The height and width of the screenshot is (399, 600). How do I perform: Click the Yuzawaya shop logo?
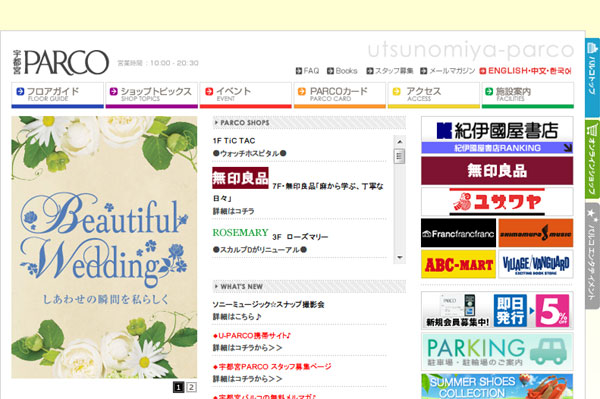[497, 201]
